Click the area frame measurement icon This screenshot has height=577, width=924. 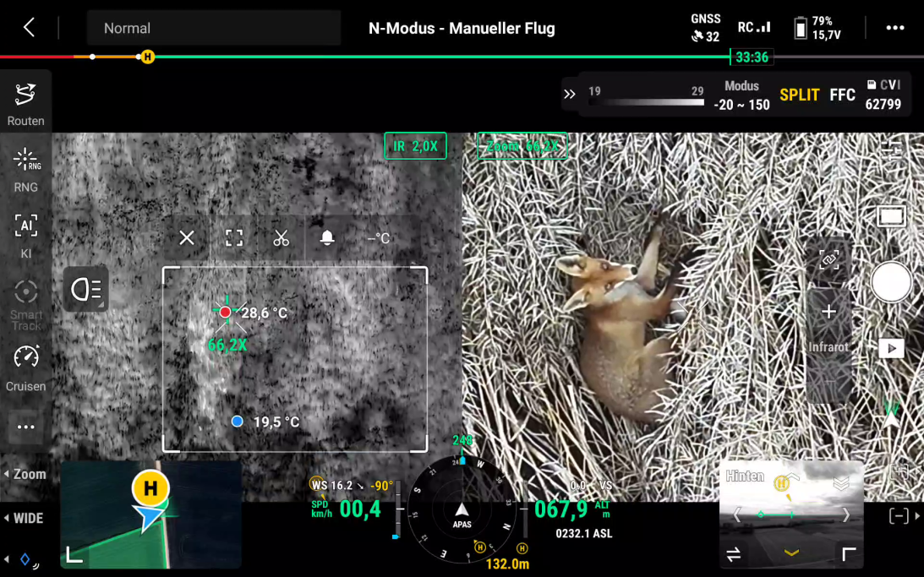point(234,238)
